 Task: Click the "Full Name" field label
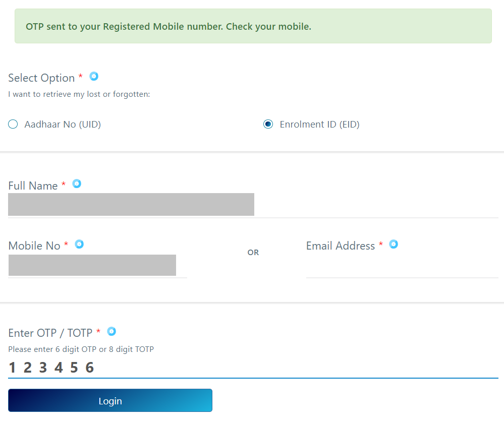click(x=33, y=186)
